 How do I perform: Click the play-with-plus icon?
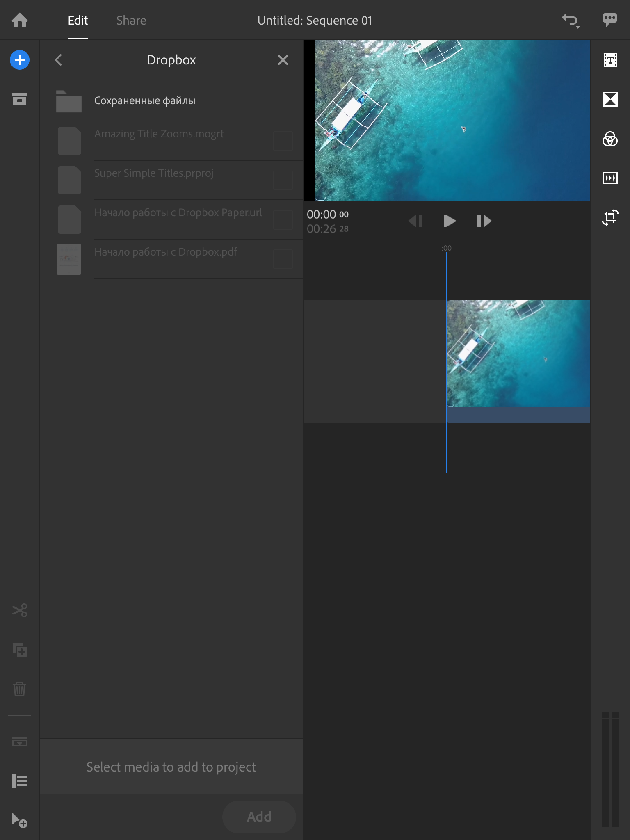pos(20,820)
